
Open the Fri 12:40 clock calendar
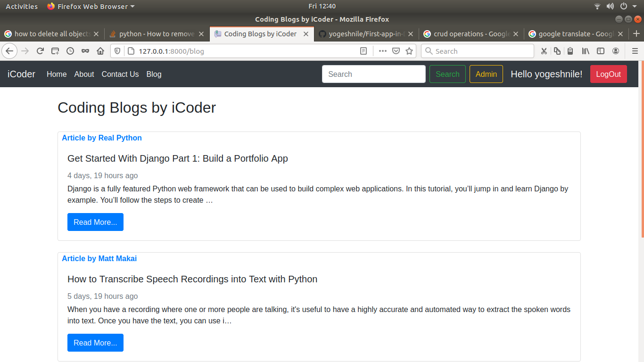(x=322, y=6)
